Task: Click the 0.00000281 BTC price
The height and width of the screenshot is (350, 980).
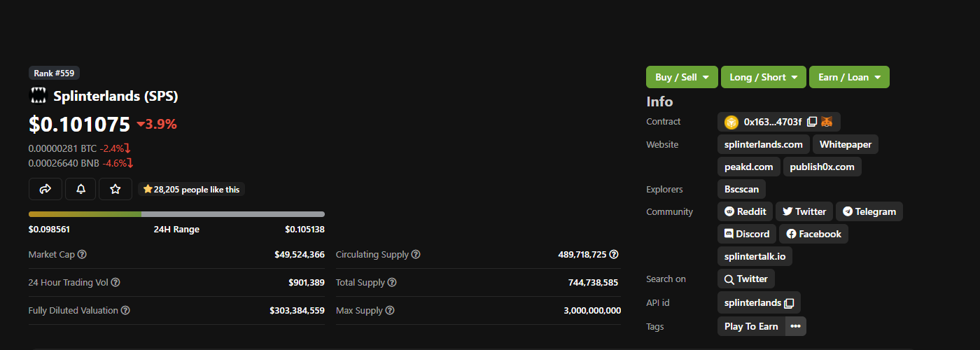Action: [62, 148]
